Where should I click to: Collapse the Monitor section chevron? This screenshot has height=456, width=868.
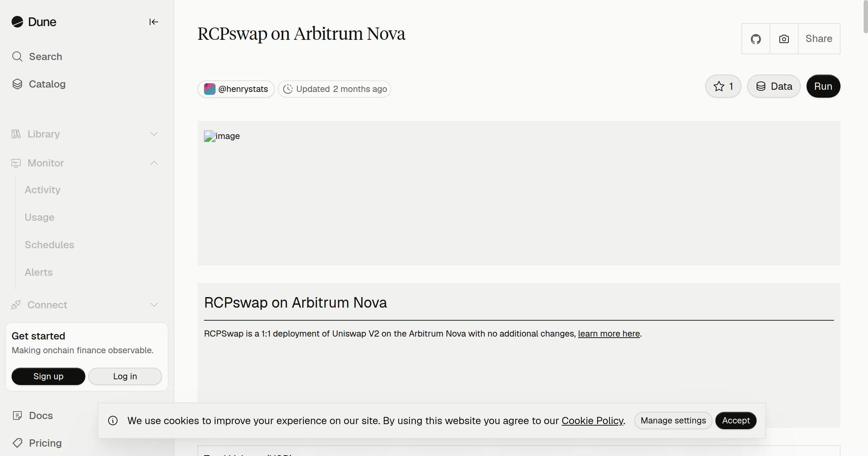coord(154,163)
